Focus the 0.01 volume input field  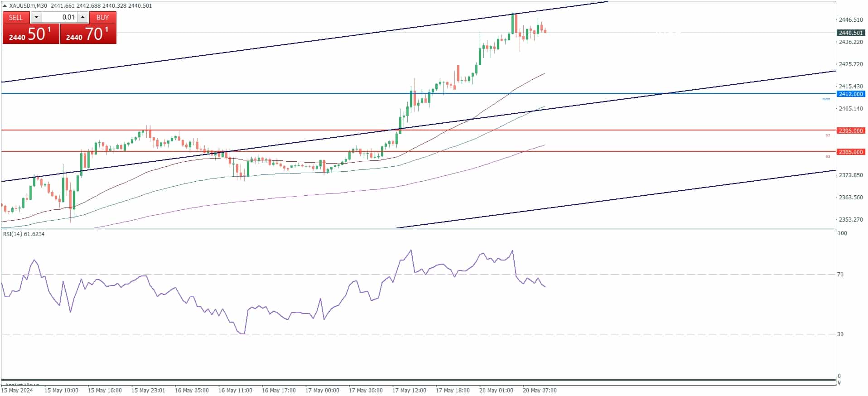click(59, 17)
